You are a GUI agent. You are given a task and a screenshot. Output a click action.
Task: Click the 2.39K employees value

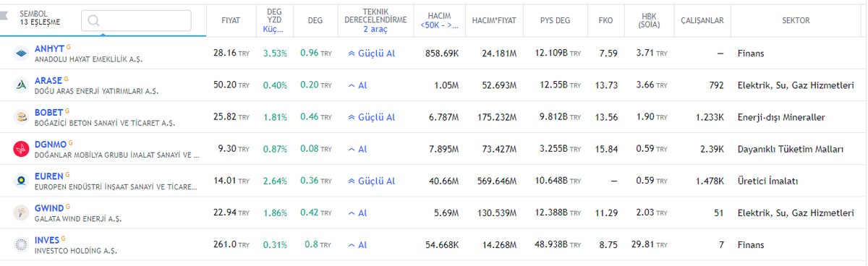[711, 149]
